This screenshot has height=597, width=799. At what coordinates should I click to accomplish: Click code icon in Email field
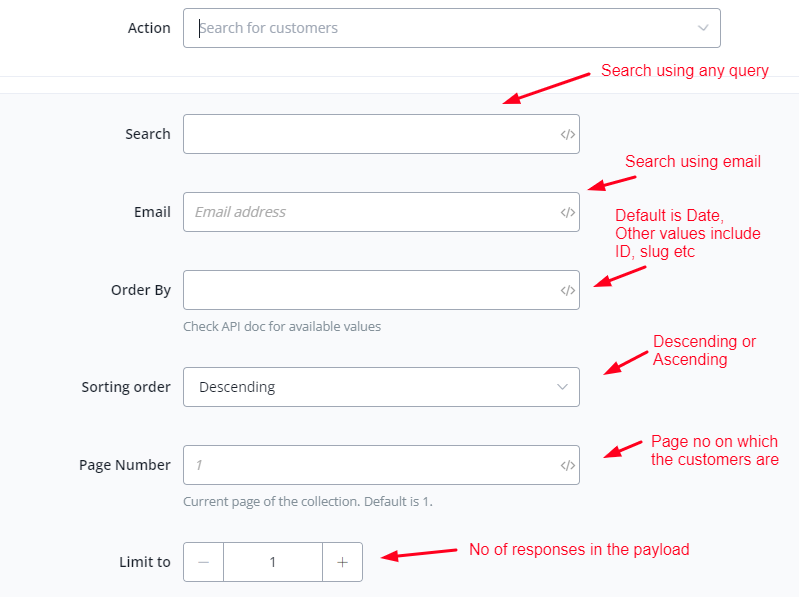point(567,212)
